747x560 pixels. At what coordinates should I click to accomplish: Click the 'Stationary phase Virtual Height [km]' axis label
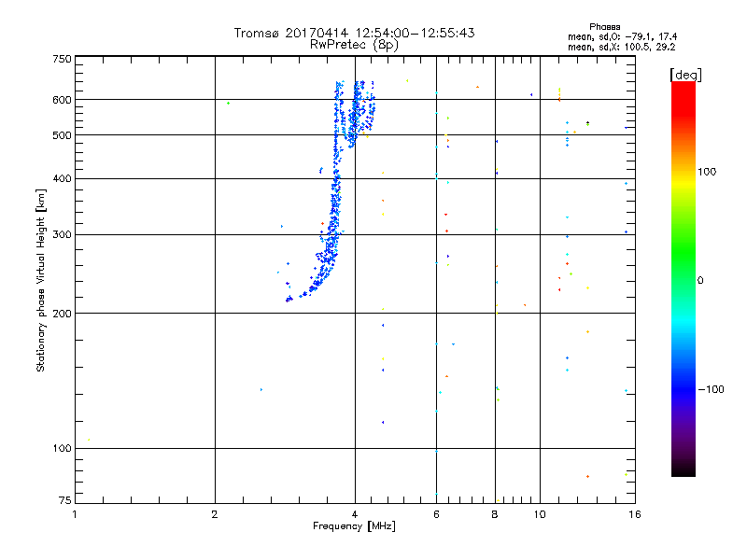(x=40, y=280)
